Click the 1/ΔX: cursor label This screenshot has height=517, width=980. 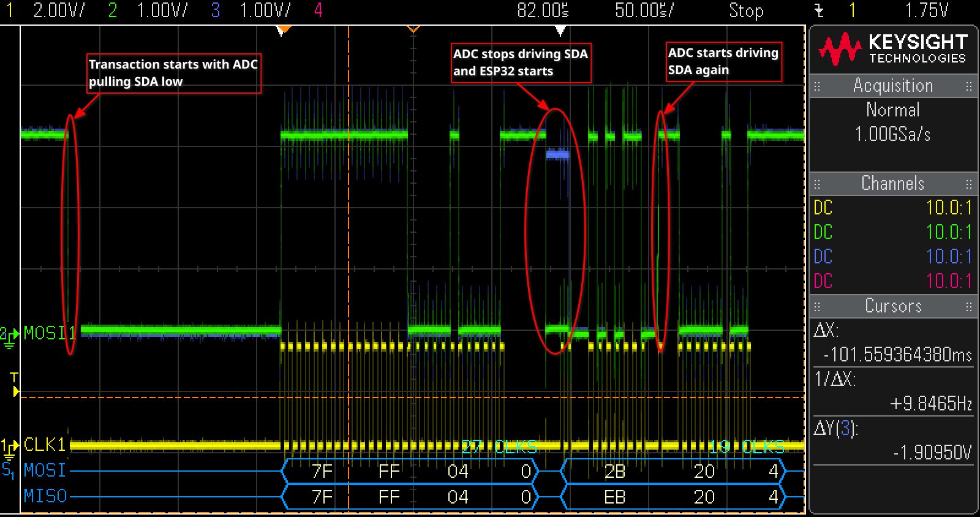click(834, 380)
